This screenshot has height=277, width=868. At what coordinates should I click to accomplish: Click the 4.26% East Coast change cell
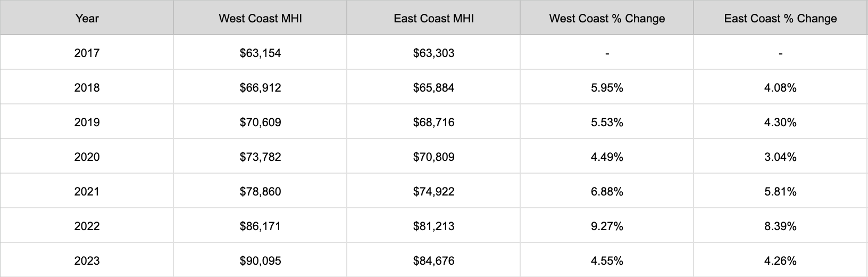point(780,260)
